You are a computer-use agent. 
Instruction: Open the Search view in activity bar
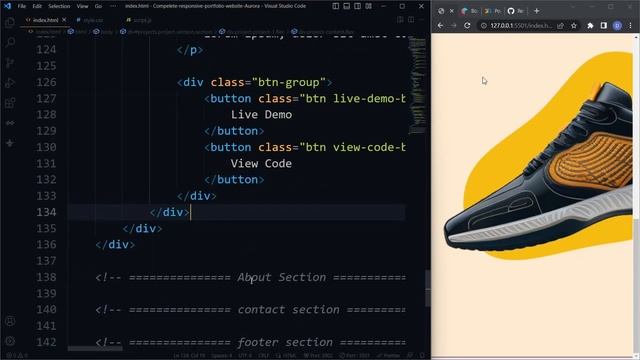coord(10,42)
